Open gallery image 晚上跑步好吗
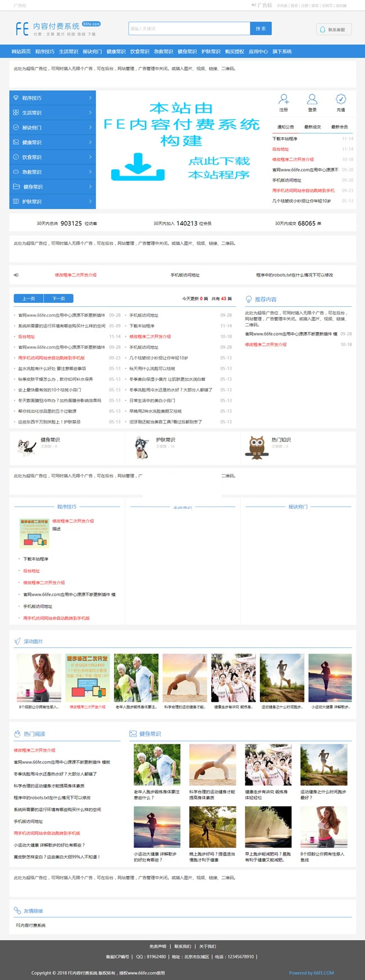 click(x=212, y=826)
